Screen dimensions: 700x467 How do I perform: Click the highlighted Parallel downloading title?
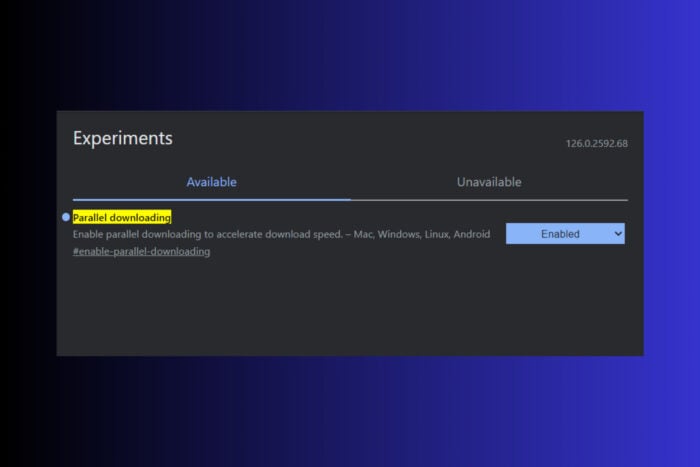pyautogui.click(x=121, y=217)
